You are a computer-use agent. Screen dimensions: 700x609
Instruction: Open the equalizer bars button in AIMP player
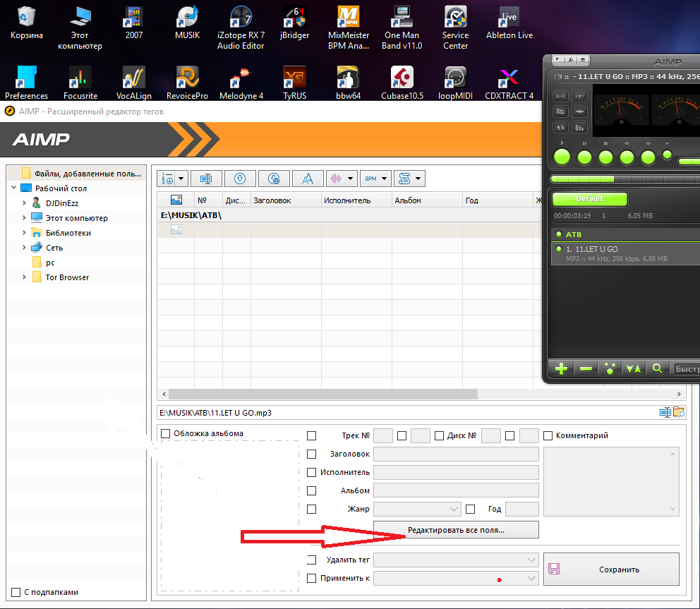(579, 128)
